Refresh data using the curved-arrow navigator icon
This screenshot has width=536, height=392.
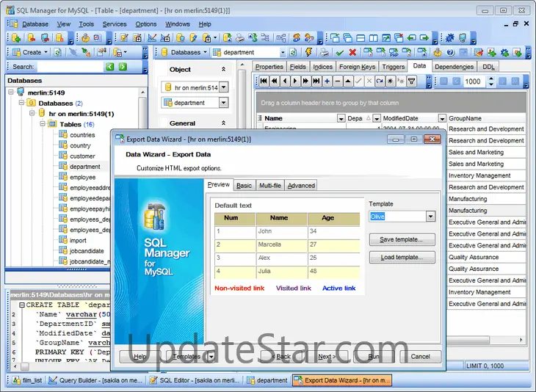coord(380,81)
